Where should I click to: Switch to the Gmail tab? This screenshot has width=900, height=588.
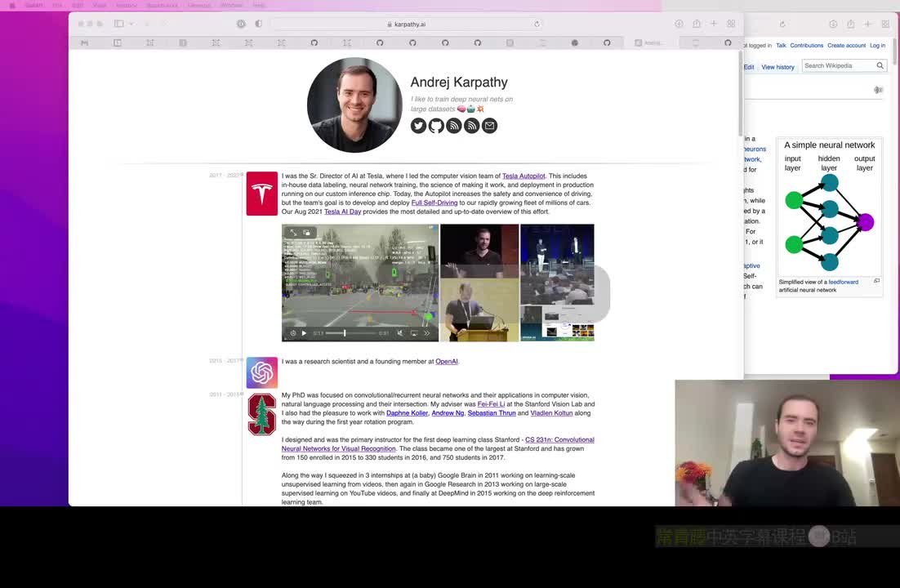click(84, 43)
